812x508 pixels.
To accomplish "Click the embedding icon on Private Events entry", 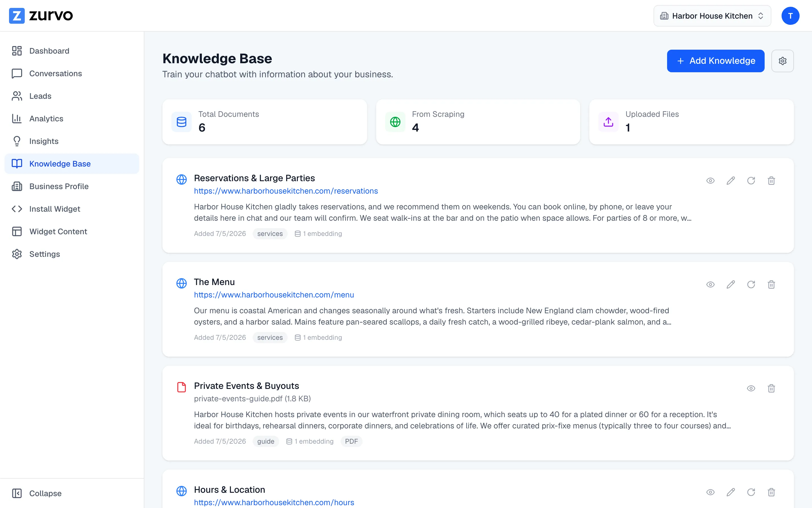I will coord(289,441).
